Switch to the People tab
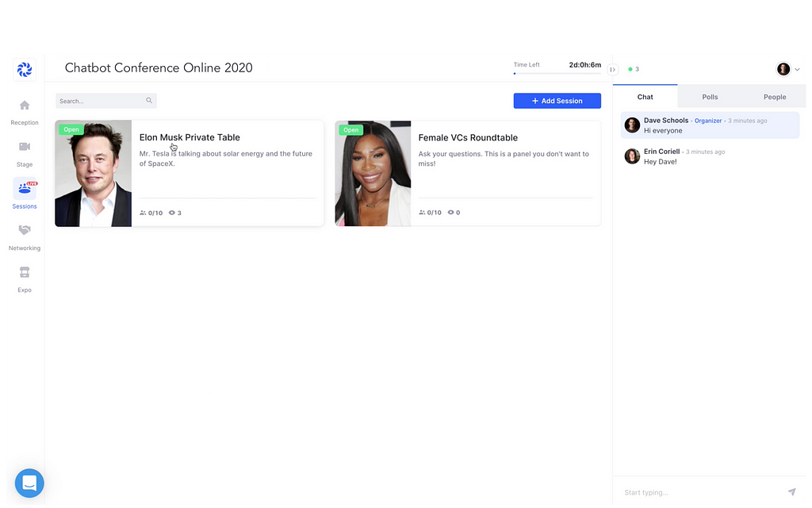812x508 pixels. tap(775, 97)
